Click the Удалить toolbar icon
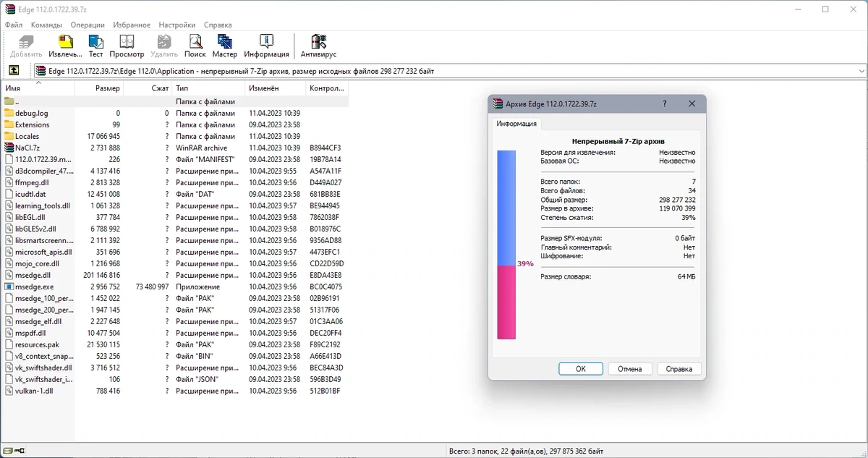 click(164, 41)
